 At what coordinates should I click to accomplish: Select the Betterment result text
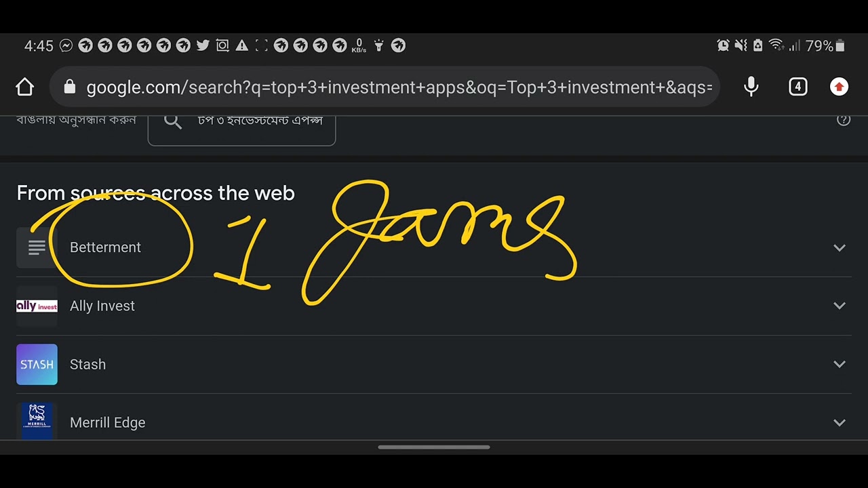coord(105,247)
